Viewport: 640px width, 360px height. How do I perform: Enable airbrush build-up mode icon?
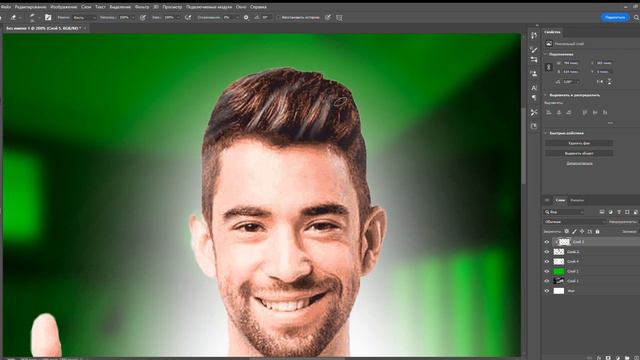click(x=188, y=18)
